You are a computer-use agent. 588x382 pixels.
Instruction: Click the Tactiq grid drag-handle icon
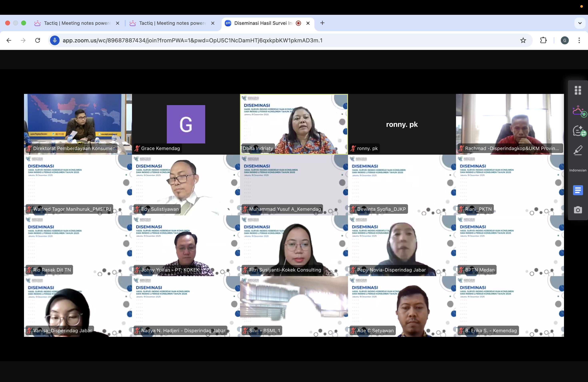click(578, 90)
